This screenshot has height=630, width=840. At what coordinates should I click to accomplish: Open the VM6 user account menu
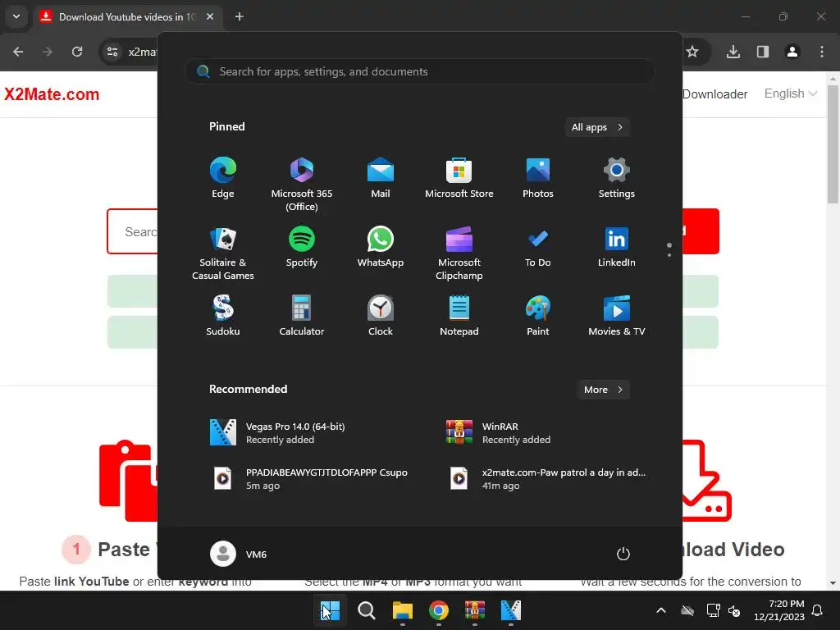[x=239, y=554]
